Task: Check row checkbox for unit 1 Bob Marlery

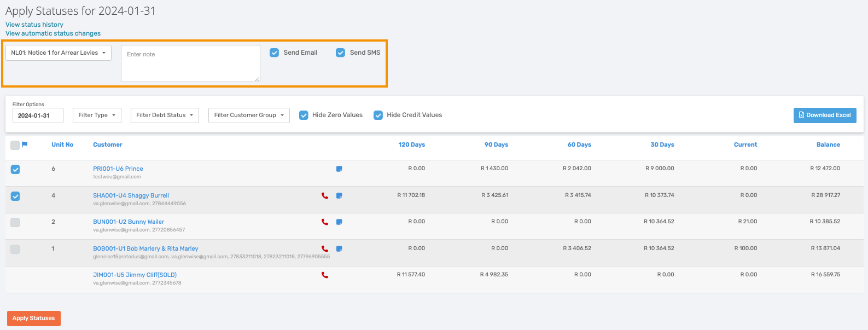Action: (15, 249)
